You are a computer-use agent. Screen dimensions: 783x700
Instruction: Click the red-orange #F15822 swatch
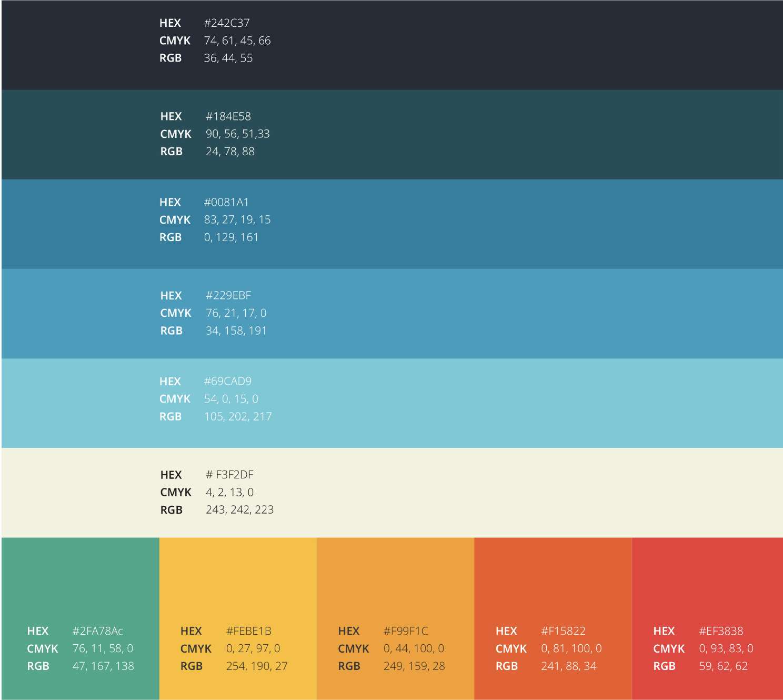point(553,579)
